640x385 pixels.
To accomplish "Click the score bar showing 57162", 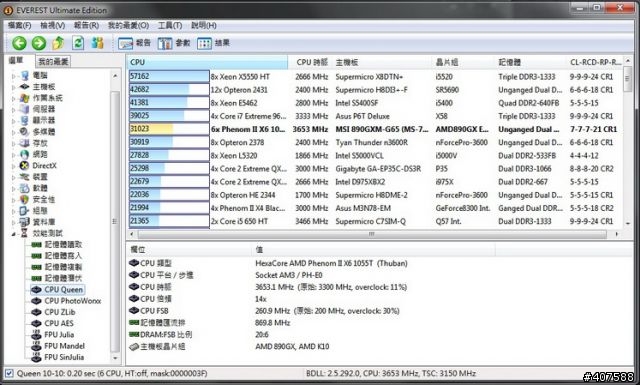I will point(169,76).
